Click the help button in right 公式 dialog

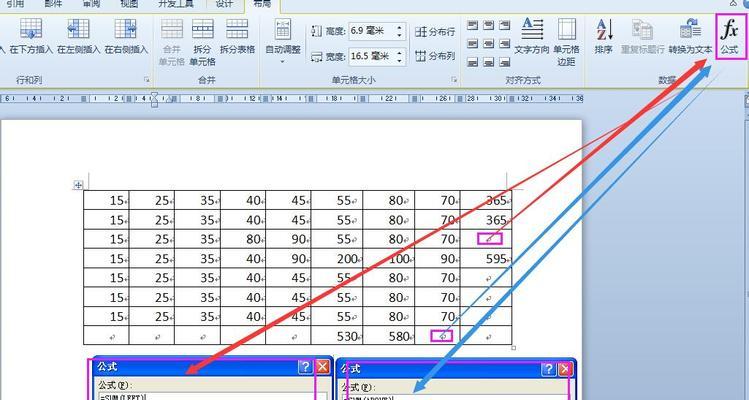[548, 369]
